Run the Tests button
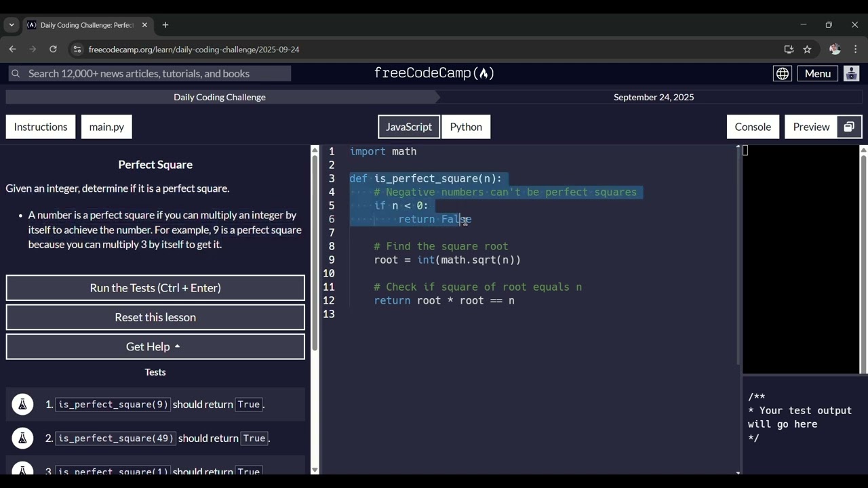The width and height of the screenshot is (868, 488). tap(155, 288)
